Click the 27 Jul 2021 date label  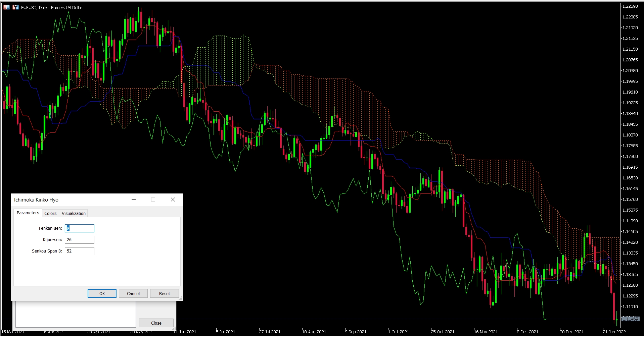coord(270,332)
